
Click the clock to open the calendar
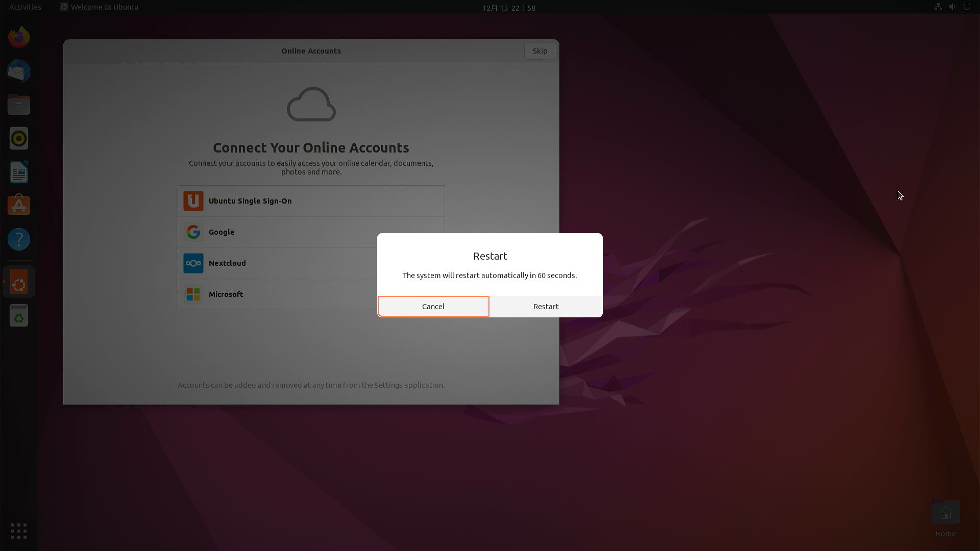pyautogui.click(x=508, y=8)
